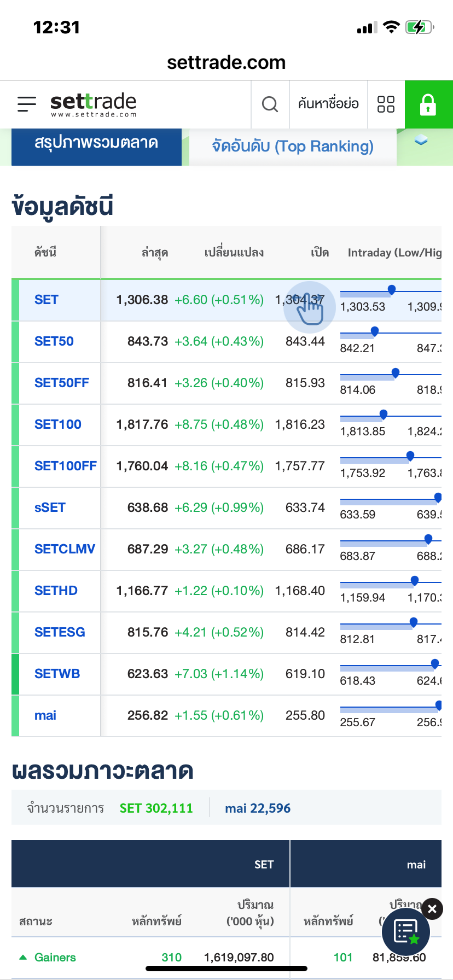
Task: Open the sSET index link
Action: click(50, 507)
